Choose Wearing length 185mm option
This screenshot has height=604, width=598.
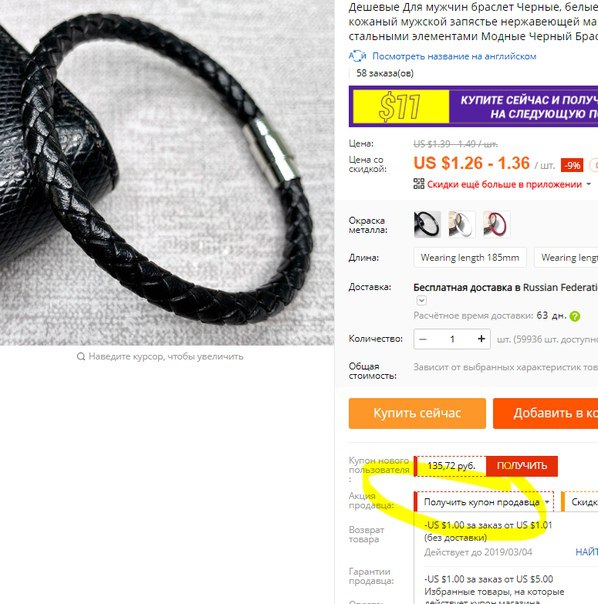click(x=470, y=257)
